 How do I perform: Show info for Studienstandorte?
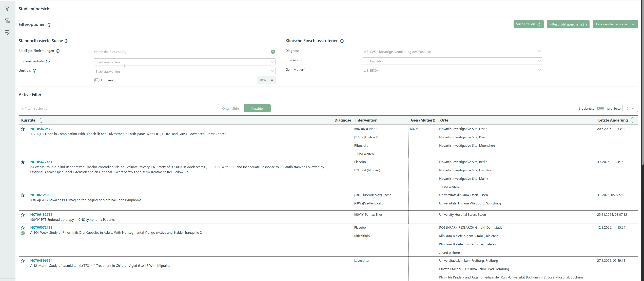(x=48, y=61)
